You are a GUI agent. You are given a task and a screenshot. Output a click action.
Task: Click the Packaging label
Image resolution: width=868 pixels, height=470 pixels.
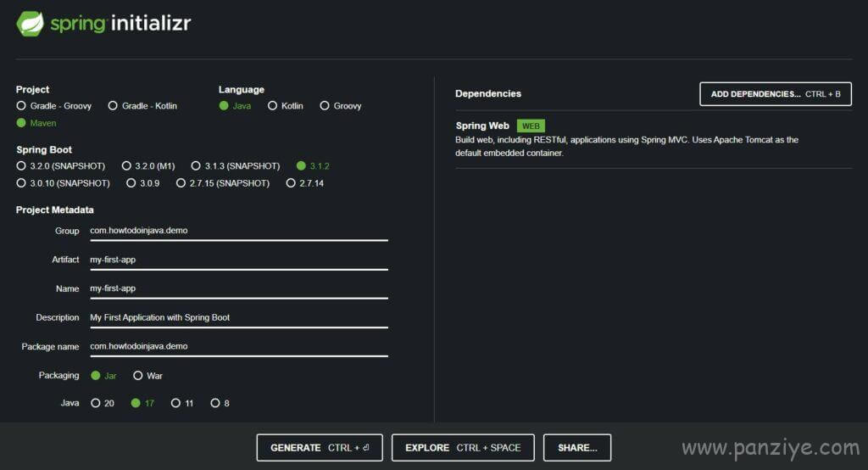click(x=58, y=375)
